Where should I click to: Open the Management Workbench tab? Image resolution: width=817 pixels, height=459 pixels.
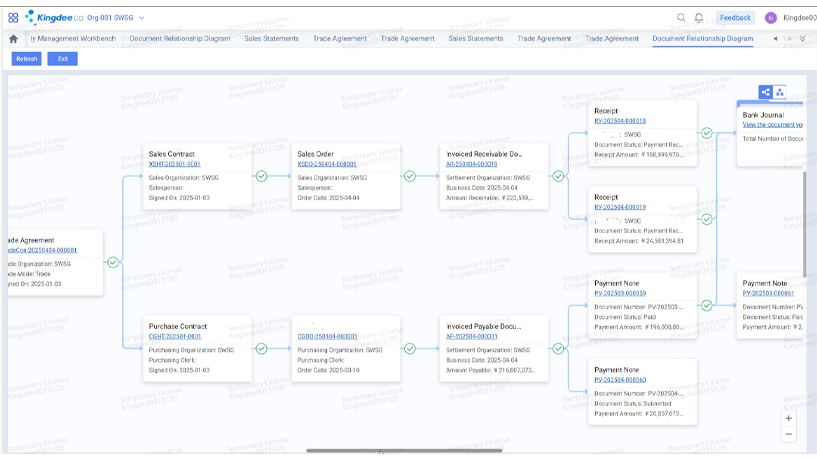(73, 39)
